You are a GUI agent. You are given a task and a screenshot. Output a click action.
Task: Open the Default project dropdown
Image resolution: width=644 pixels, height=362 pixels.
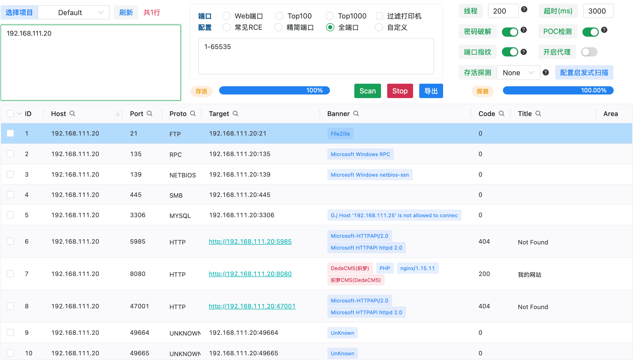(74, 13)
